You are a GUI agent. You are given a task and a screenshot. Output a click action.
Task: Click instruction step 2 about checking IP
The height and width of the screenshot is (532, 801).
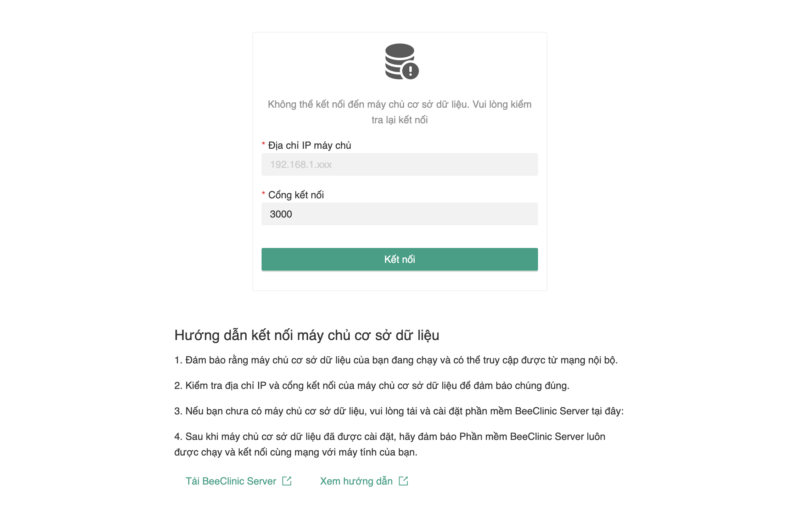pyautogui.click(x=371, y=386)
